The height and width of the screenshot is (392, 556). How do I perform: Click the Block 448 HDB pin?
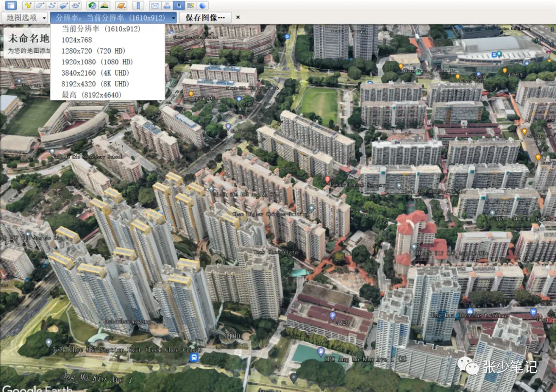pyautogui.click(x=492, y=212)
